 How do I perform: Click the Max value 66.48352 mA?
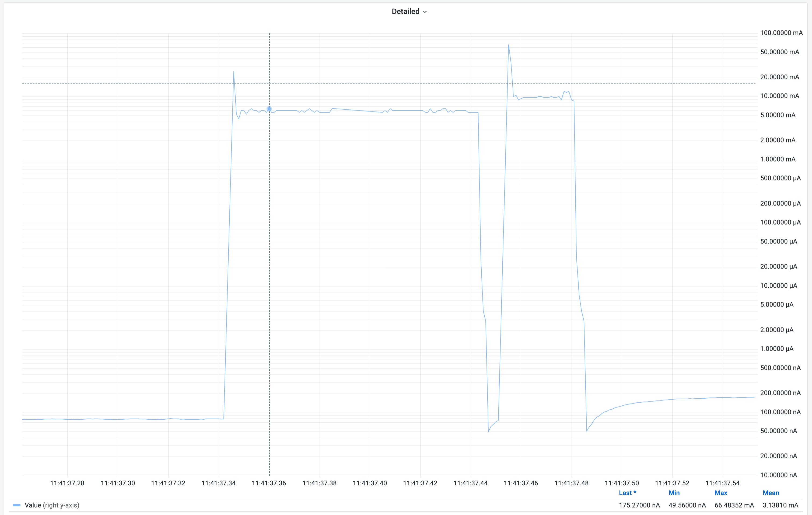point(734,505)
